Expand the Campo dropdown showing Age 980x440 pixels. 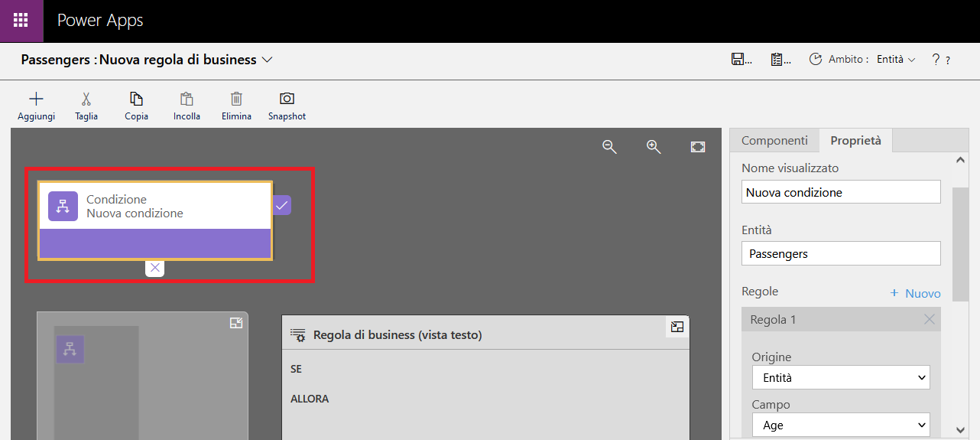tap(841, 425)
